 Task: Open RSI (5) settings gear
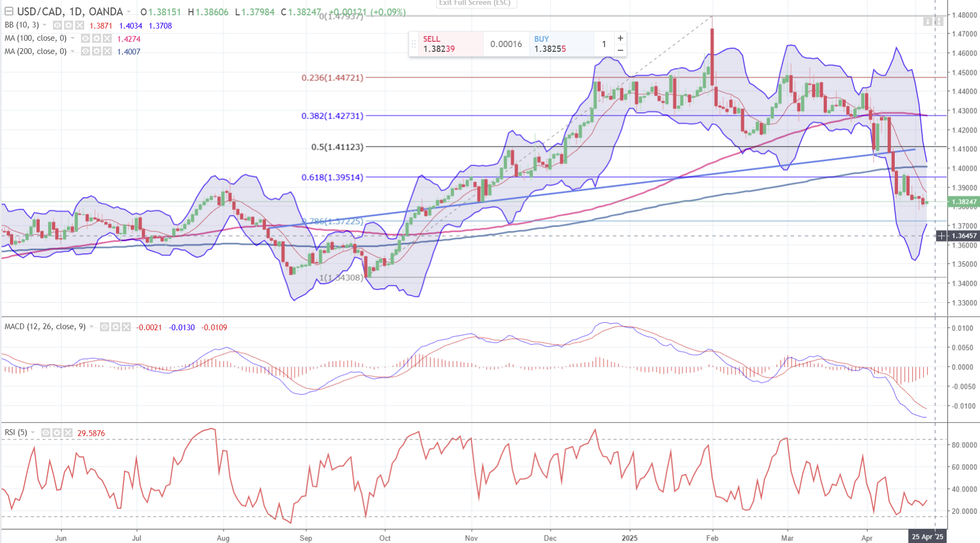pyautogui.click(x=57, y=433)
